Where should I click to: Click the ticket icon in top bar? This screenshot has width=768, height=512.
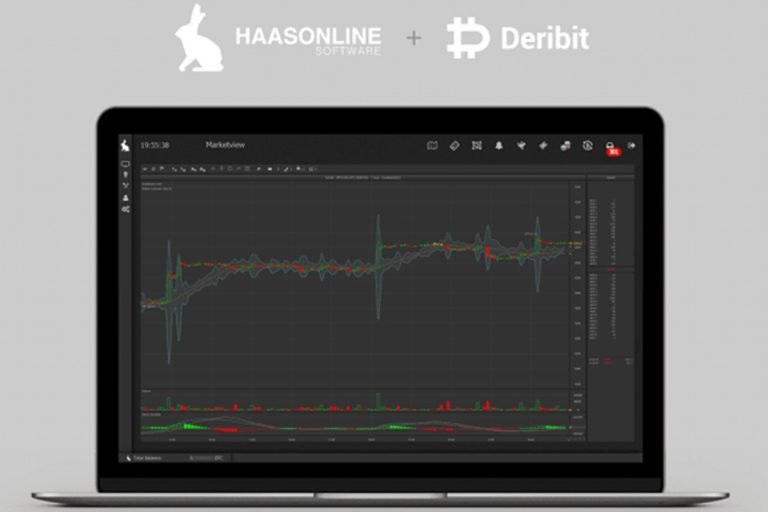(543, 146)
